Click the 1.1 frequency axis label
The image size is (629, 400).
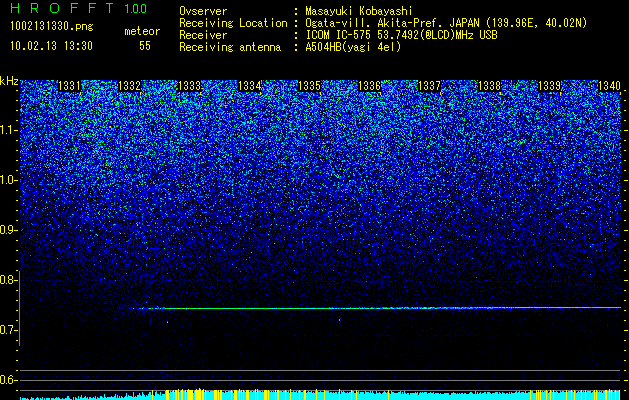9,130
